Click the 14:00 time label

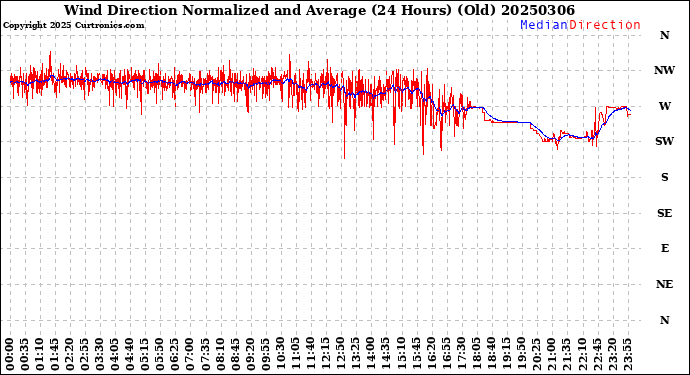pyautogui.click(x=370, y=354)
